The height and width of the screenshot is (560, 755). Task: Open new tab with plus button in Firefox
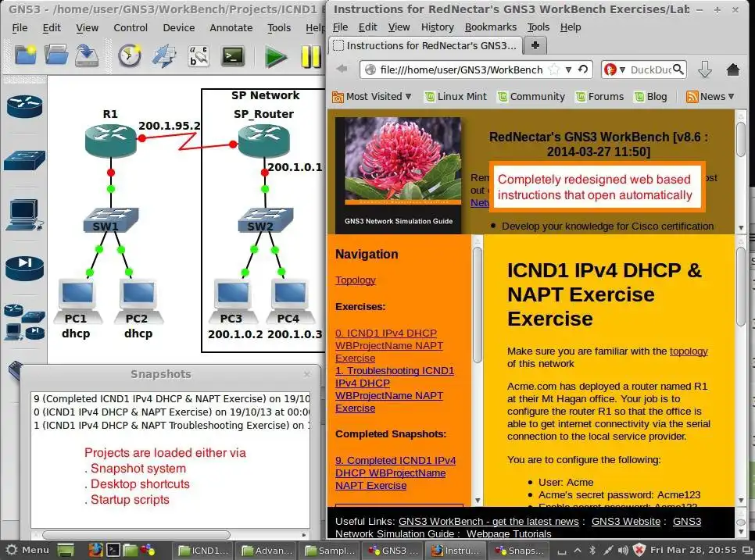(x=535, y=45)
